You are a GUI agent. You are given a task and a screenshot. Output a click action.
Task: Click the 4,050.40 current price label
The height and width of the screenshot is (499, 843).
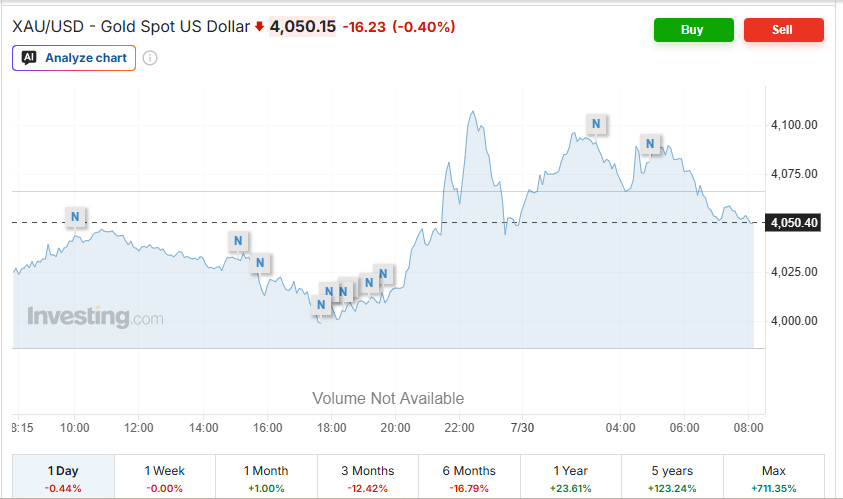tap(794, 223)
